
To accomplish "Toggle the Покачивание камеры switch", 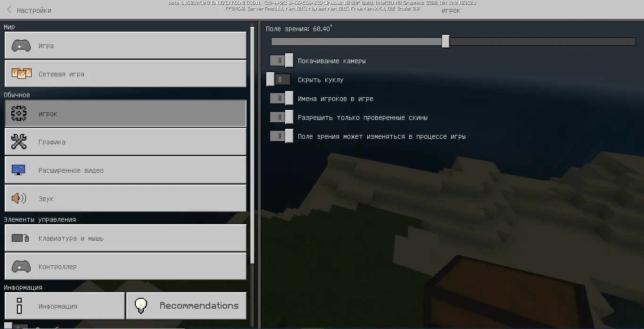I will pos(281,61).
